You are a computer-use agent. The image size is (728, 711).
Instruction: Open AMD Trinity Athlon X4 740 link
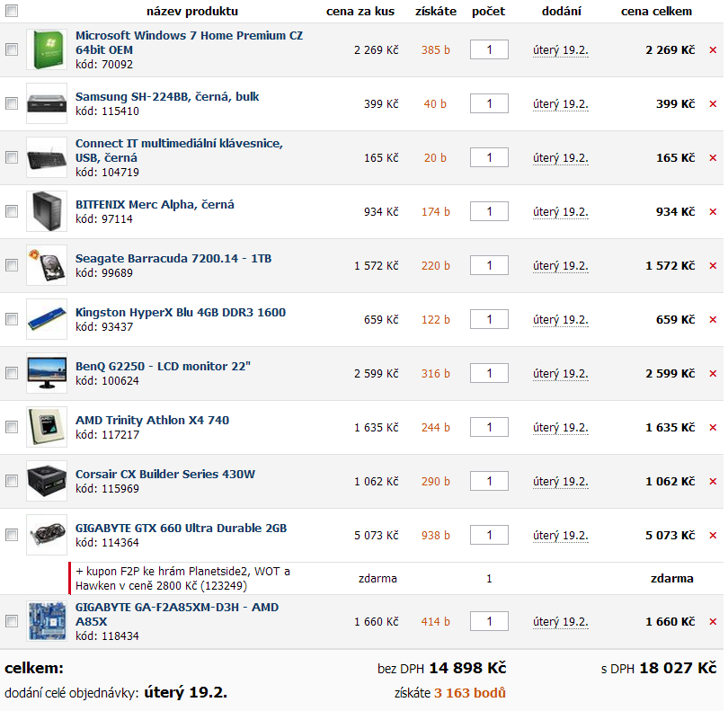click(x=152, y=420)
